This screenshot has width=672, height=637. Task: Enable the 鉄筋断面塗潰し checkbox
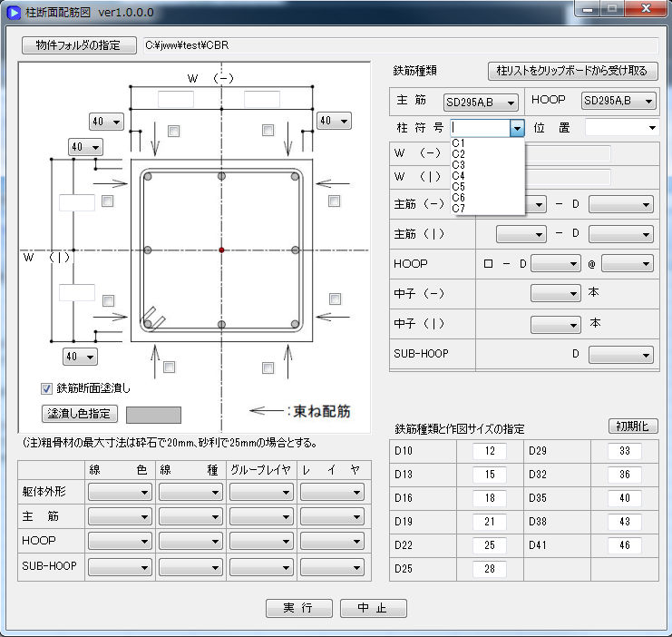47,388
